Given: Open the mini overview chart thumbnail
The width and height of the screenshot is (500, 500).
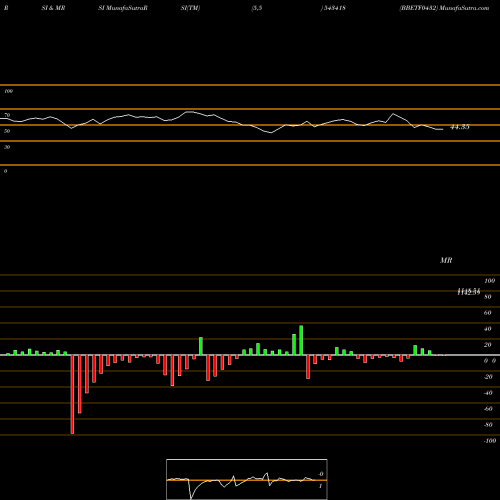Looking at the screenshot, I should [247, 479].
